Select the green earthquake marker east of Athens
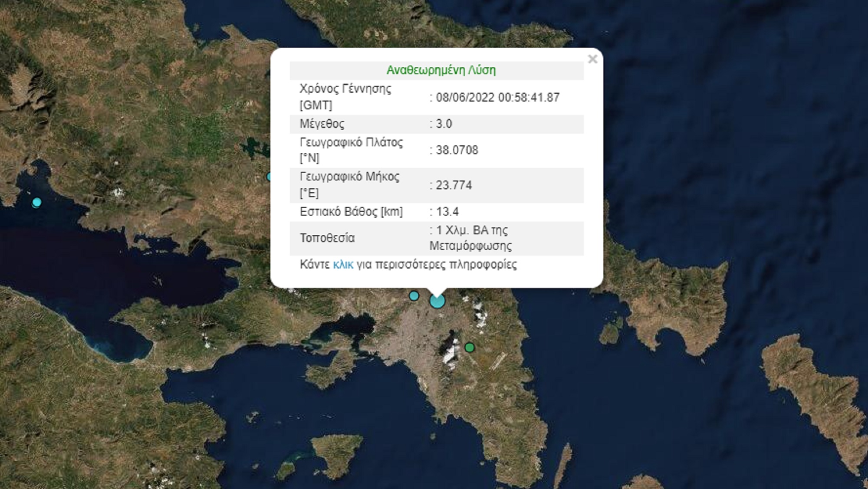 [x=469, y=347]
